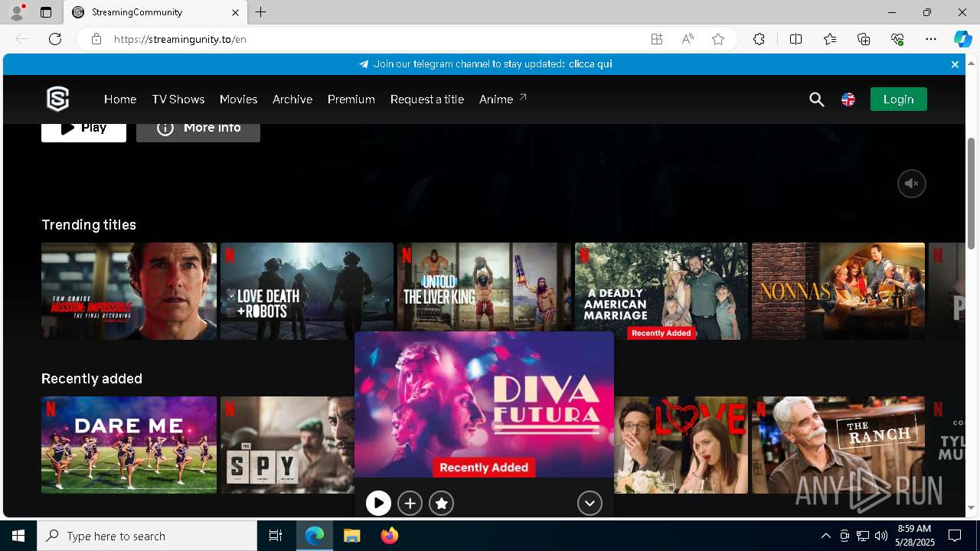This screenshot has width=980, height=551.
Task: Open The Ranch thumbnail
Action: pyautogui.click(x=838, y=445)
